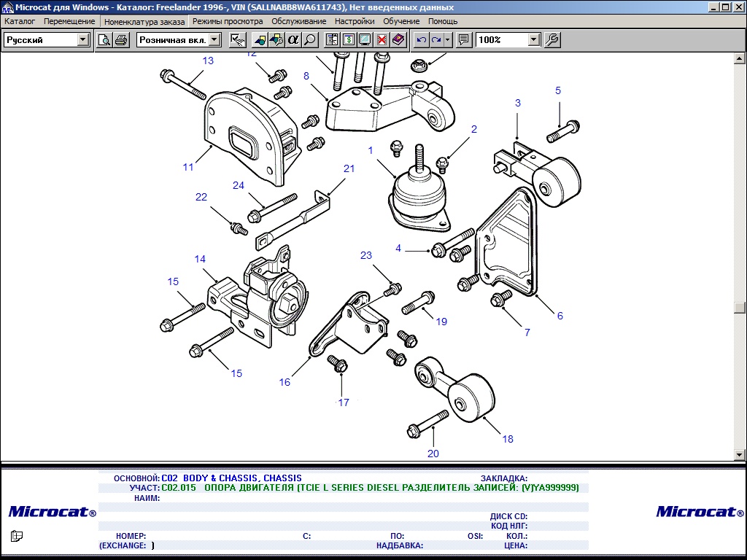Screen dimensions: 747x560
Task: Click the printer icon
Action: 121,39
